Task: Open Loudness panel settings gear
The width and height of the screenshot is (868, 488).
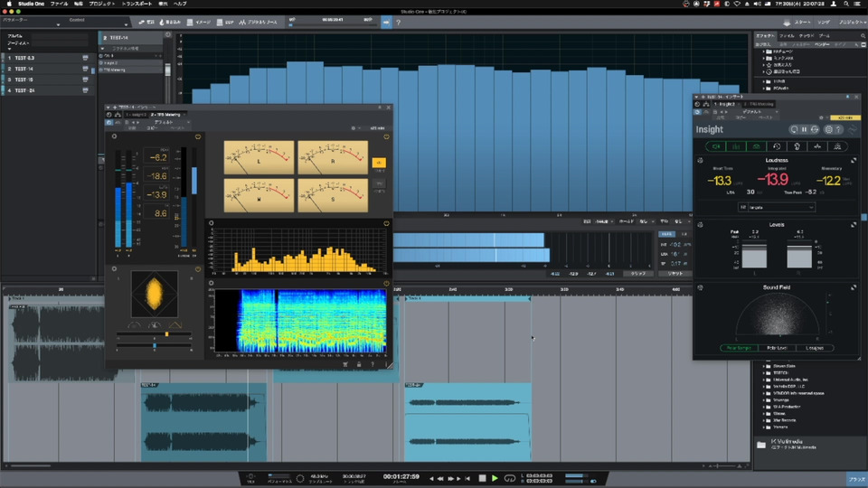Action: point(700,161)
